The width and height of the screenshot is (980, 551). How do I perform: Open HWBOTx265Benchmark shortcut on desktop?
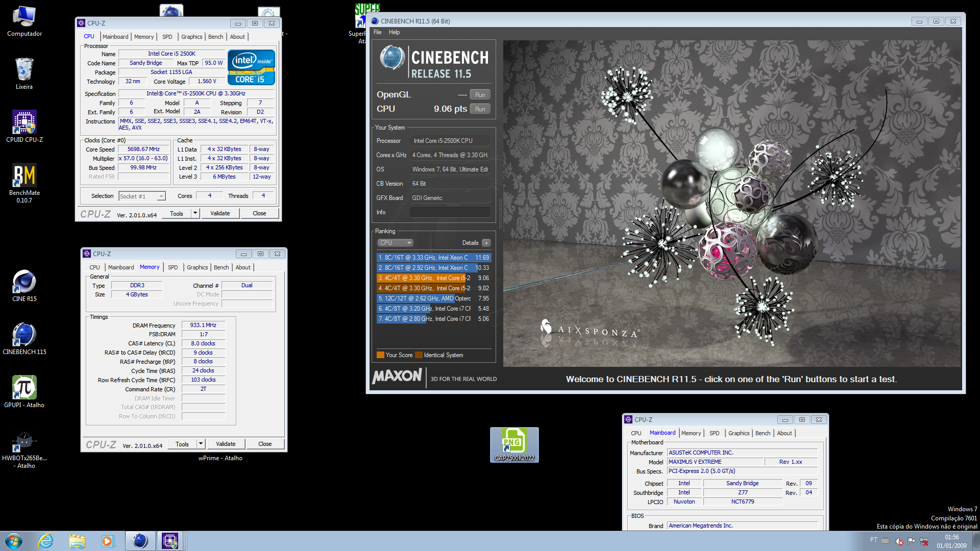point(24,450)
